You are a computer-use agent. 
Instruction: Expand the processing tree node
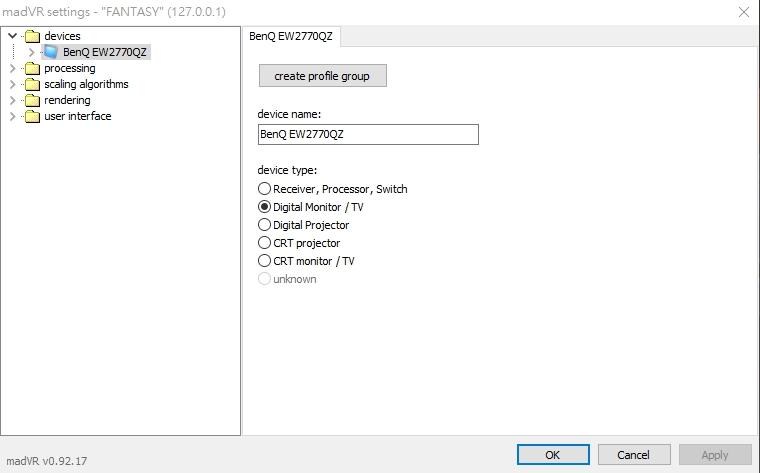(x=12, y=68)
